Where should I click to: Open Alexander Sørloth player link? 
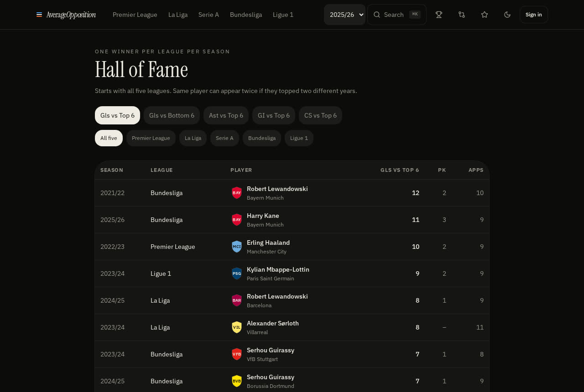[x=273, y=323]
